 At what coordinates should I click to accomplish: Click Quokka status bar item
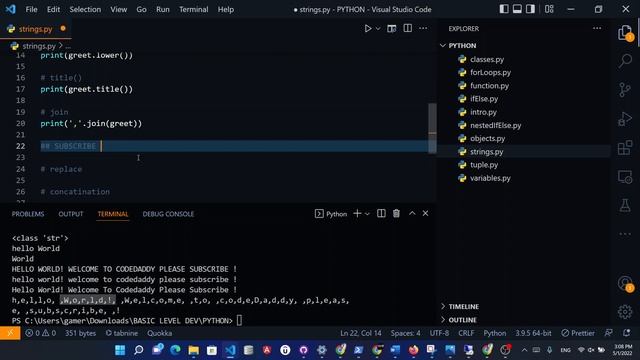point(160,333)
